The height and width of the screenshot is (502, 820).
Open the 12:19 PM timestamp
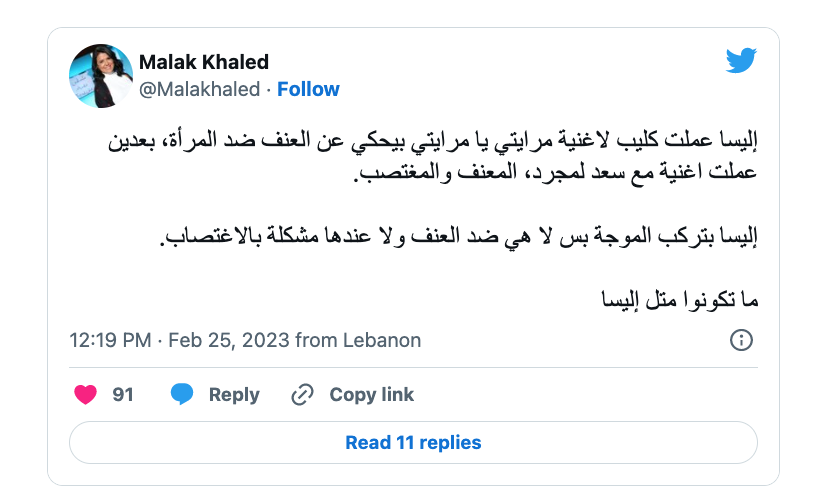pos(110,340)
